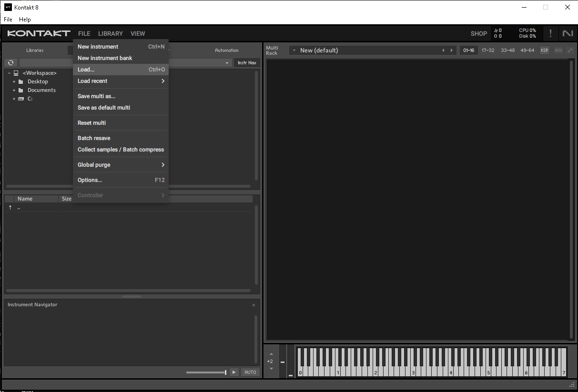
Task: Choose New instrument from FILE menu
Action: [121, 47]
